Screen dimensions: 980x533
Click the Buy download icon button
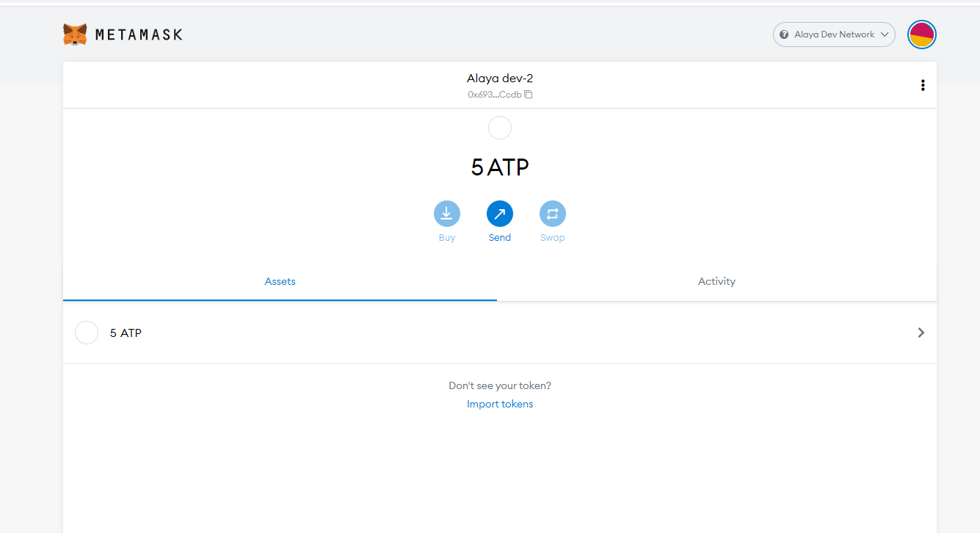447,214
